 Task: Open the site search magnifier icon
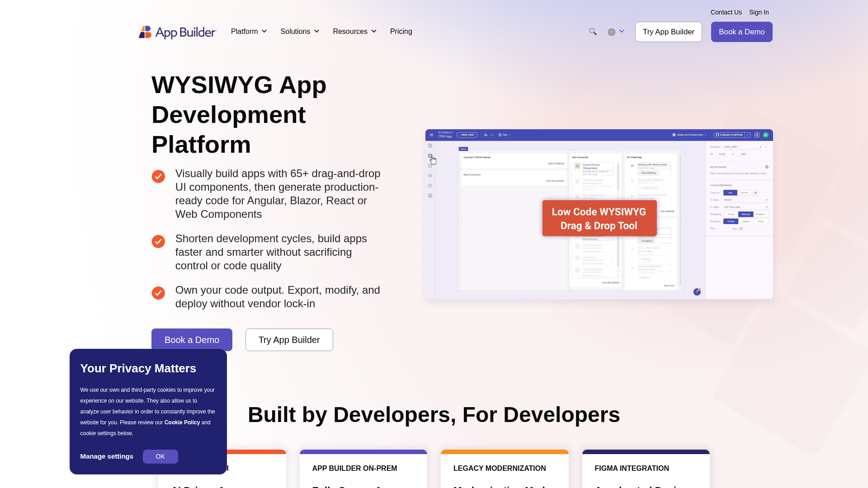click(x=593, y=32)
